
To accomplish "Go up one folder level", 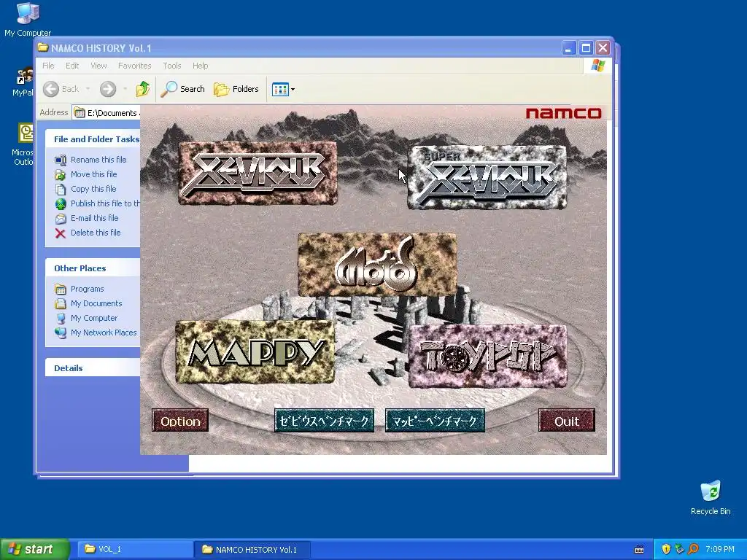I will 142,89.
